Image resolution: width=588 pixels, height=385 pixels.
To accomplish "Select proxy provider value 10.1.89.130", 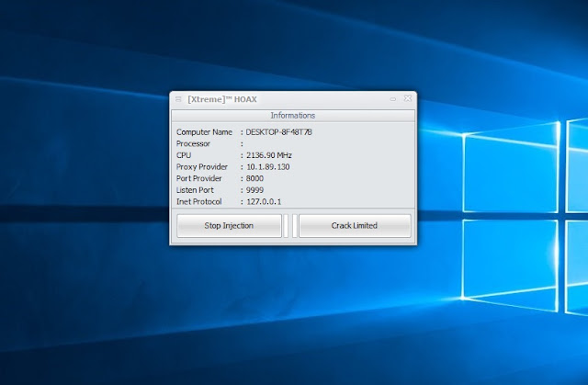I will [267, 167].
